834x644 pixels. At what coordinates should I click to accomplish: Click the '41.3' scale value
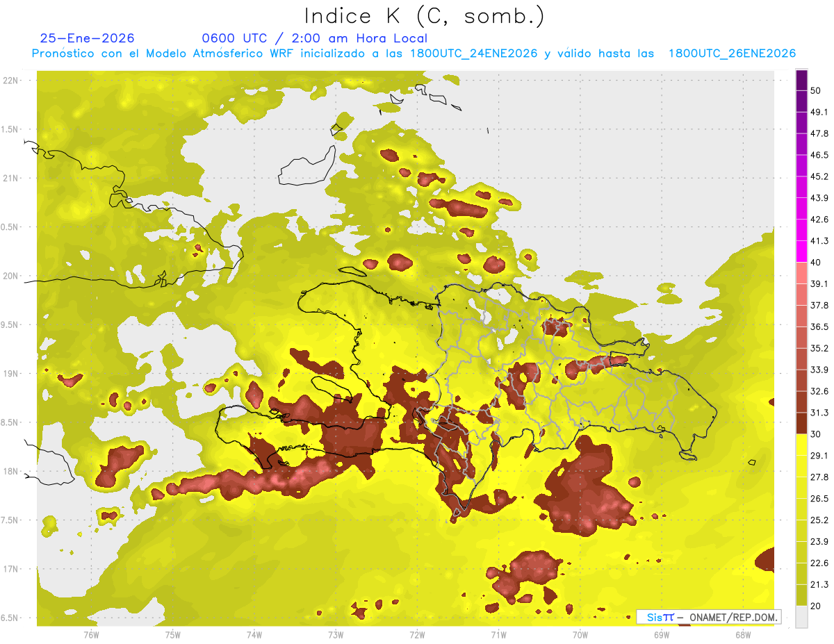[x=819, y=241]
